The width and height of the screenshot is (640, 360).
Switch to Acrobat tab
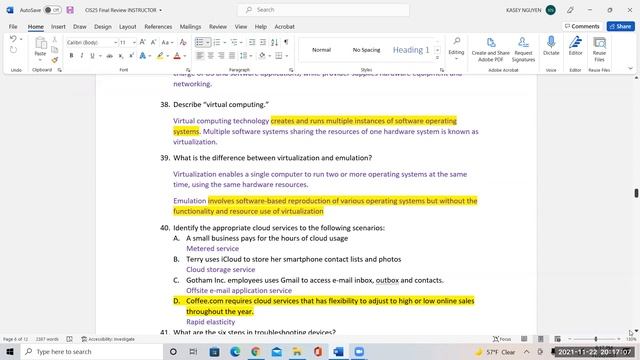(284, 27)
